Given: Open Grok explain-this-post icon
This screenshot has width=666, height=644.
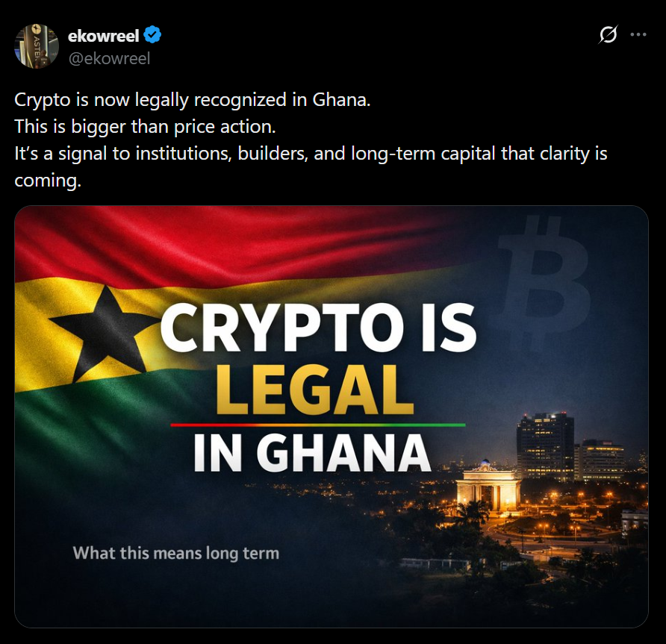Looking at the screenshot, I should point(609,35).
